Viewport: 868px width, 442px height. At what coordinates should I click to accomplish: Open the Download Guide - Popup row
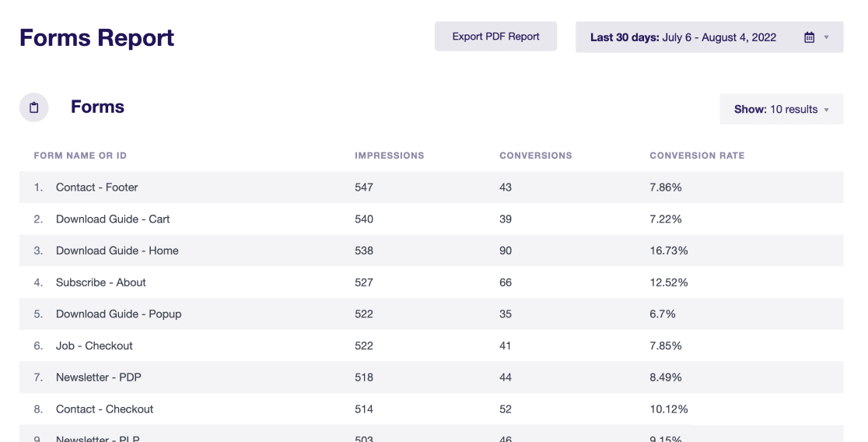click(x=431, y=314)
